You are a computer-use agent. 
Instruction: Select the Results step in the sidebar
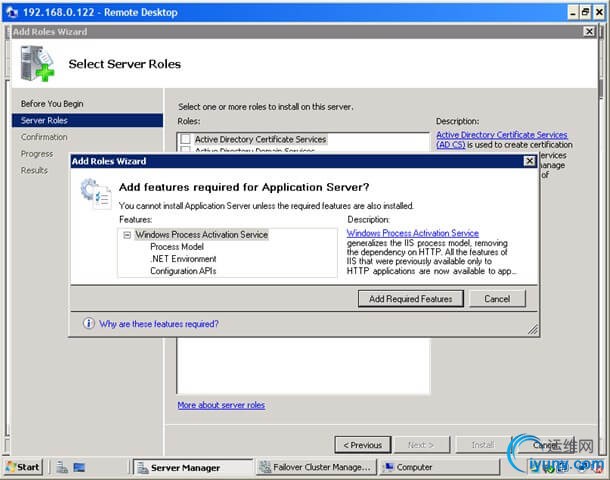[x=34, y=170]
